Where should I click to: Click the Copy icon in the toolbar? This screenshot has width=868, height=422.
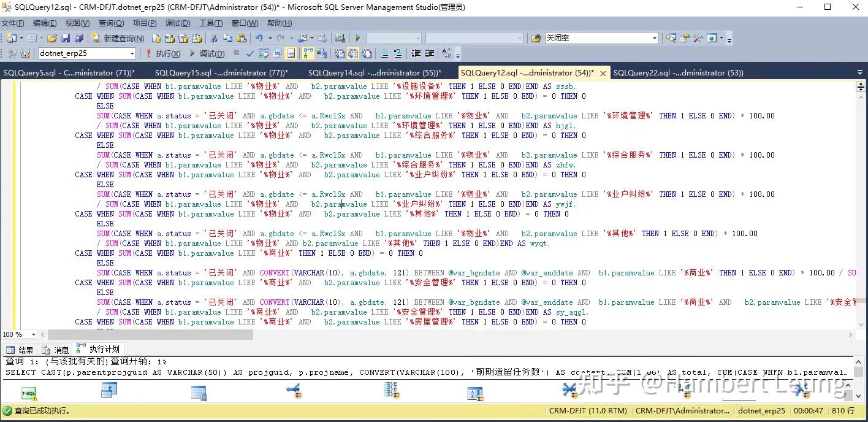pyautogui.click(x=227, y=38)
